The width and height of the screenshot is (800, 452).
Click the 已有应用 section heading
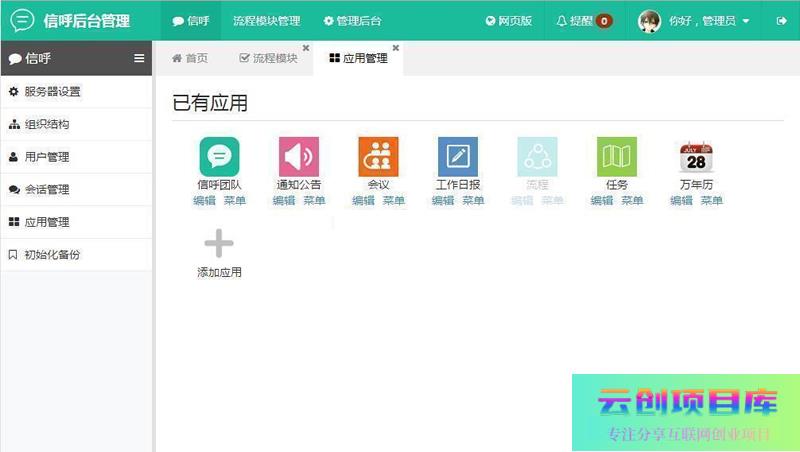tap(210, 103)
